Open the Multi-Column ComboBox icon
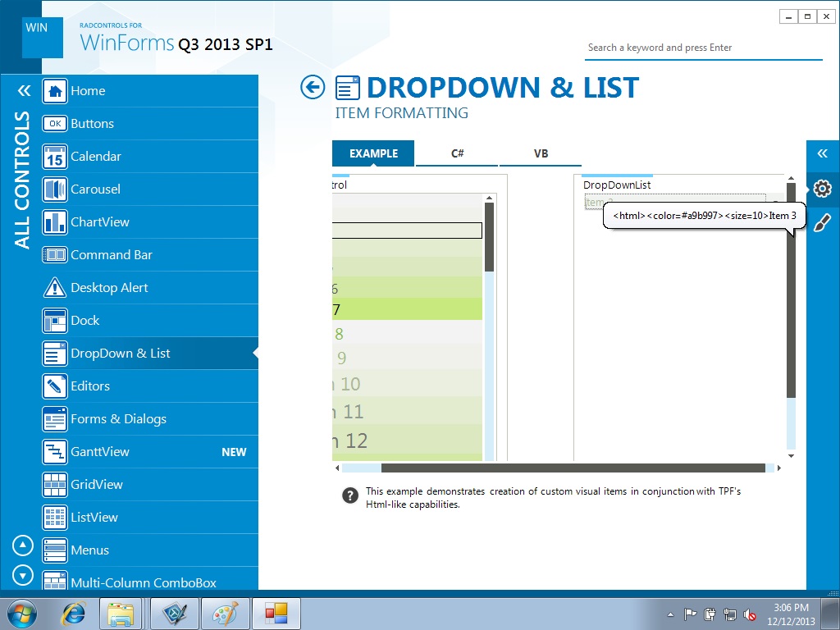840x630 pixels. pyautogui.click(x=55, y=580)
